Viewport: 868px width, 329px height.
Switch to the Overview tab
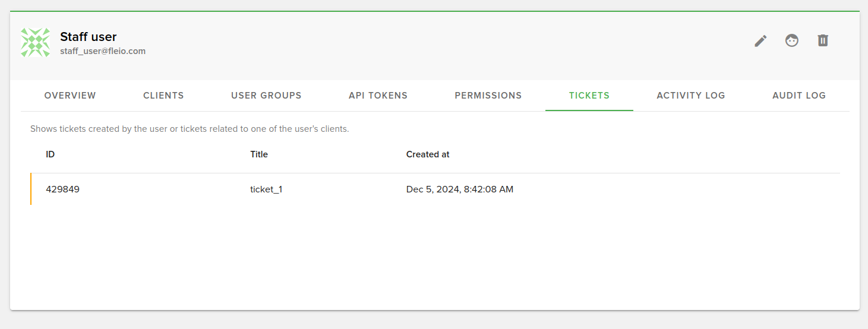[x=70, y=96]
